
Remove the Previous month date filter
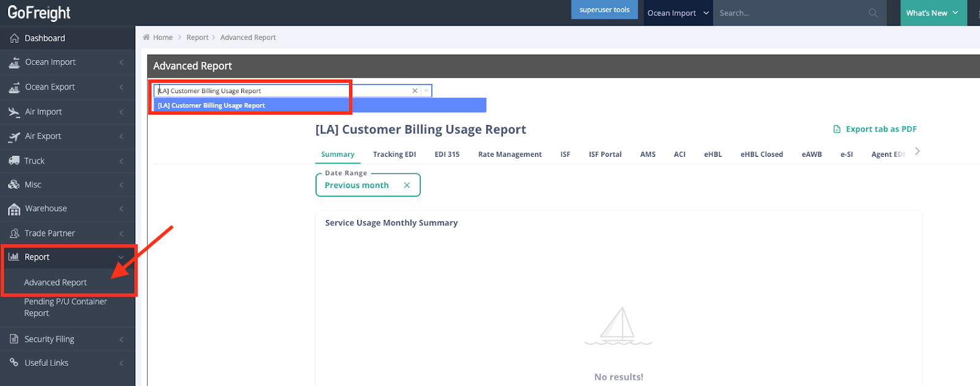407,185
